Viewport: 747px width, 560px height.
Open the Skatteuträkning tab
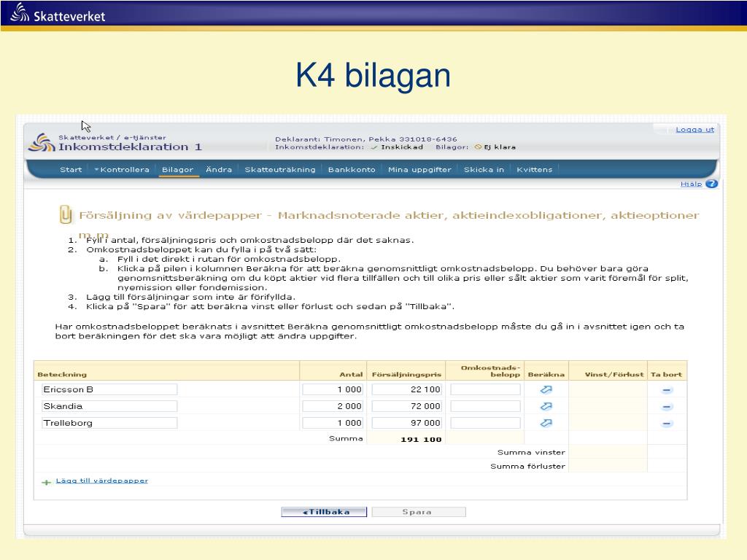click(280, 169)
